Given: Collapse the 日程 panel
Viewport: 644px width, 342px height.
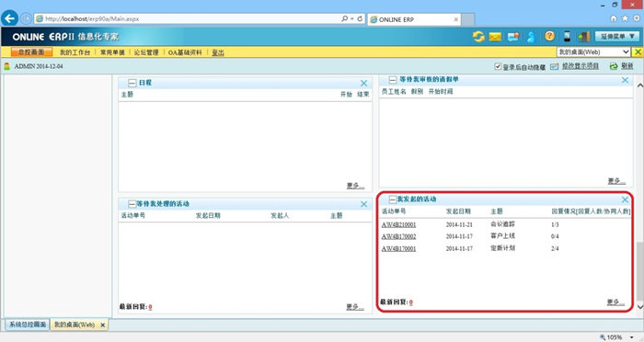Looking at the screenshot, I should tap(132, 83).
